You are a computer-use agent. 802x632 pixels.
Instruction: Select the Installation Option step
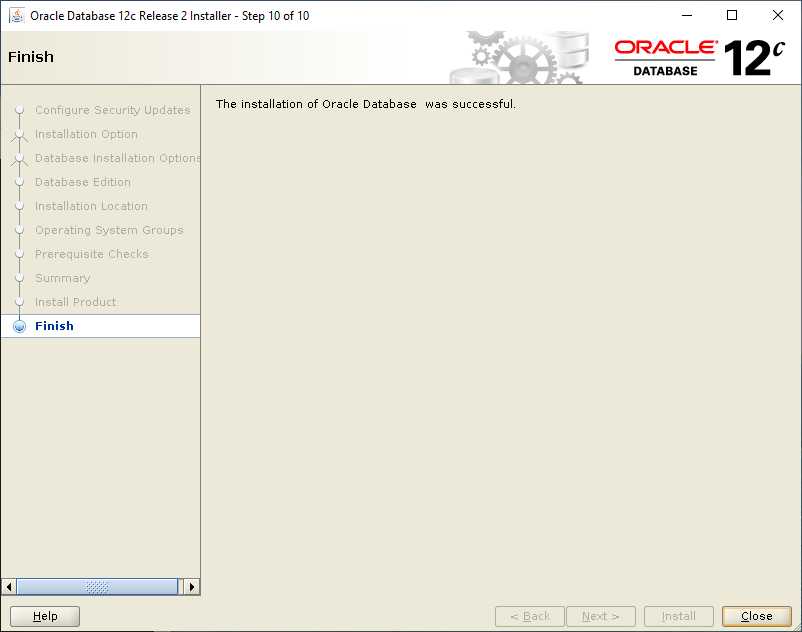[86, 134]
